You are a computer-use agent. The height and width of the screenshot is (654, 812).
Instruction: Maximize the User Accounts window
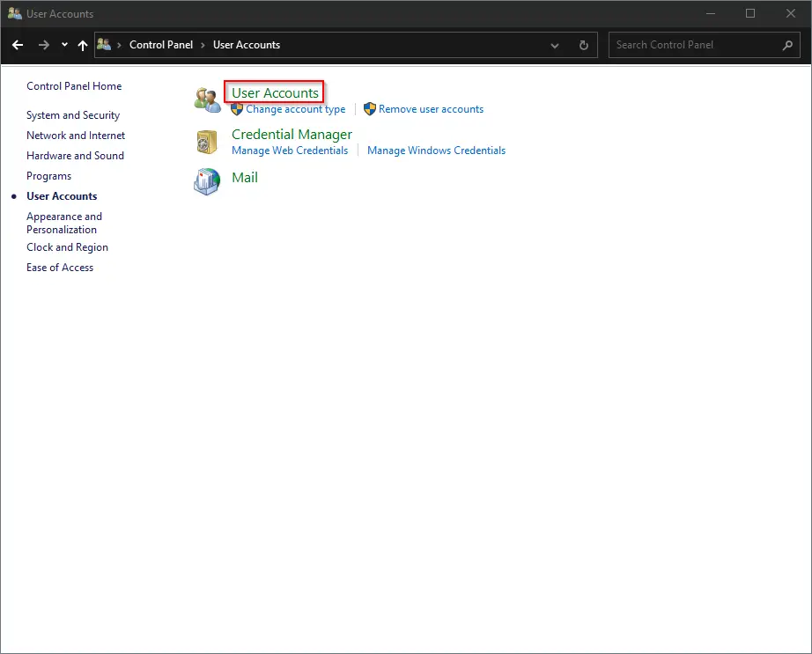(x=749, y=13)
